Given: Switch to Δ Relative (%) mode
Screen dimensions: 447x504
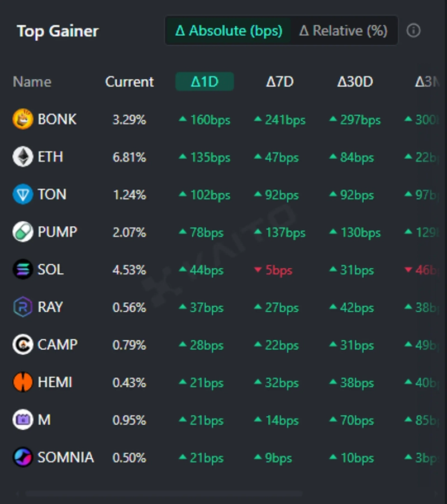Looking at the screenshot, I should coord(343,31).
